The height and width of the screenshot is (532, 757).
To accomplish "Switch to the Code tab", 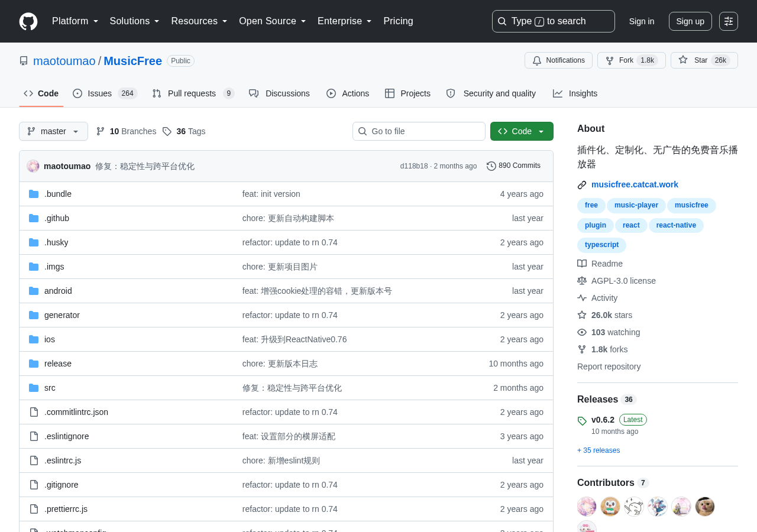I will coord(41,93).
